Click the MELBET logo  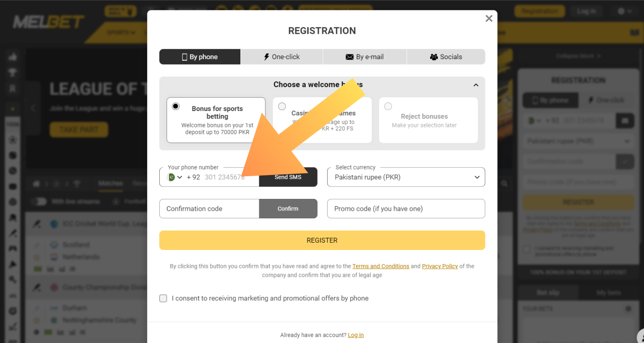pyautogui.click(x=49, y=22)
